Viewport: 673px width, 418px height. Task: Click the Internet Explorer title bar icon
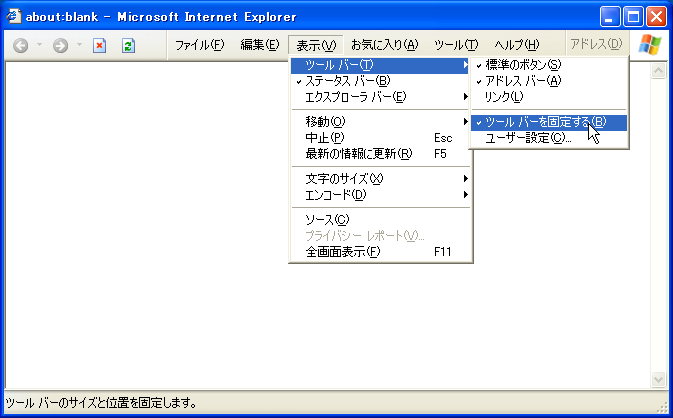click(13, 16)
